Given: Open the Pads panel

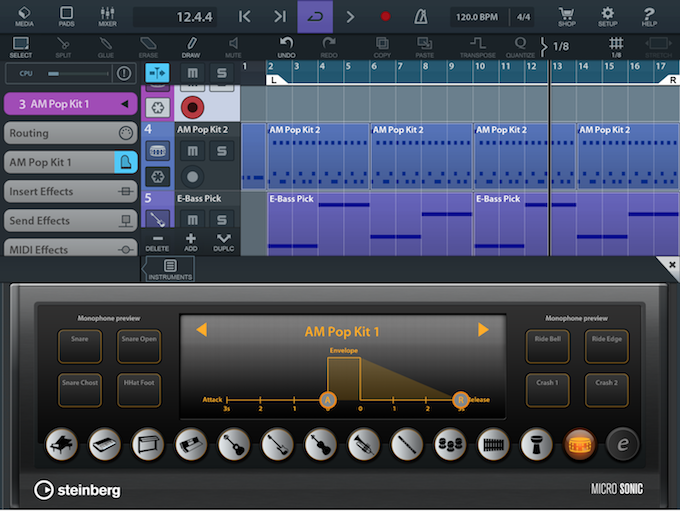Looking at the screenshot, I should (66, 16).
